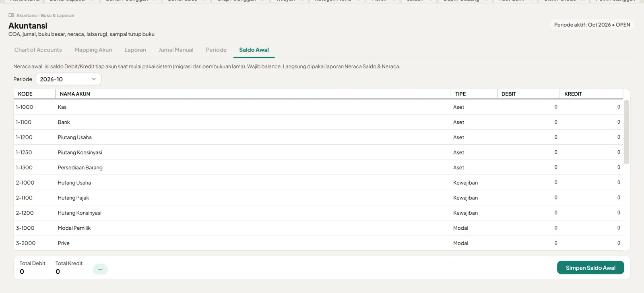
Task: Open the Periode 2026-10 dropdown
Action: 68,79
